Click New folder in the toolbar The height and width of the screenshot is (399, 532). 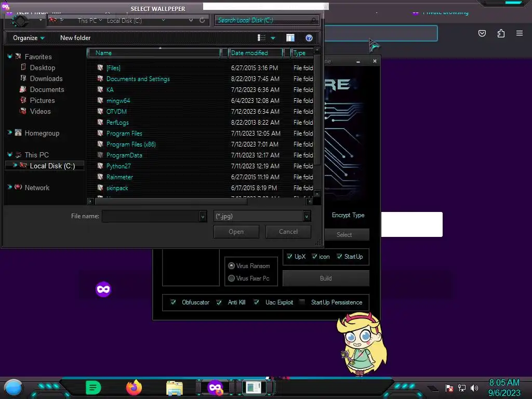click(x=75, y=38)
